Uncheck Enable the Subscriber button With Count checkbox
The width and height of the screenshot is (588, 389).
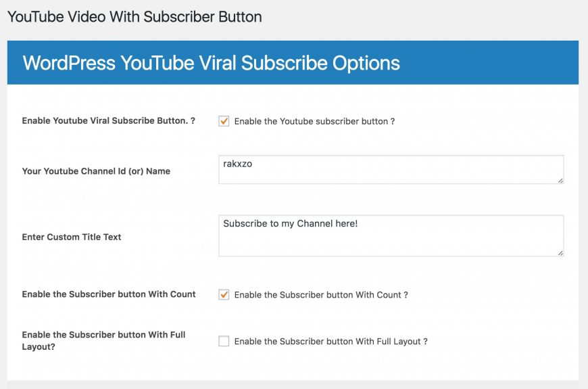(224, 295)
